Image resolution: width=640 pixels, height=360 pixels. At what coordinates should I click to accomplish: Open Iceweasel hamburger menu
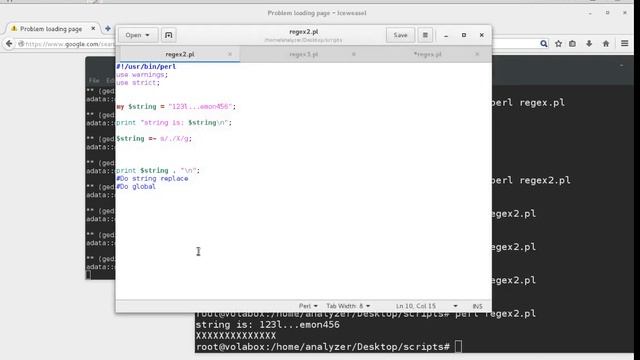coord(624,43)
